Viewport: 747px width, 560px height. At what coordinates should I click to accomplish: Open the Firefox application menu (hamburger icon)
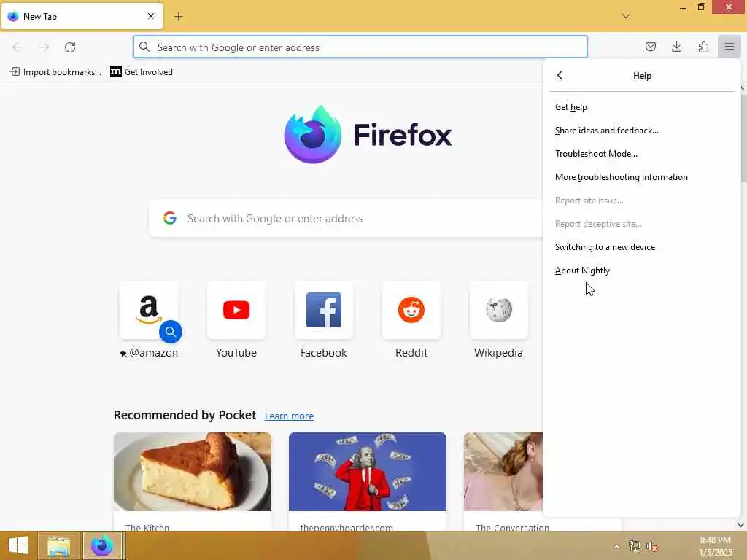[x=729, y=47]
